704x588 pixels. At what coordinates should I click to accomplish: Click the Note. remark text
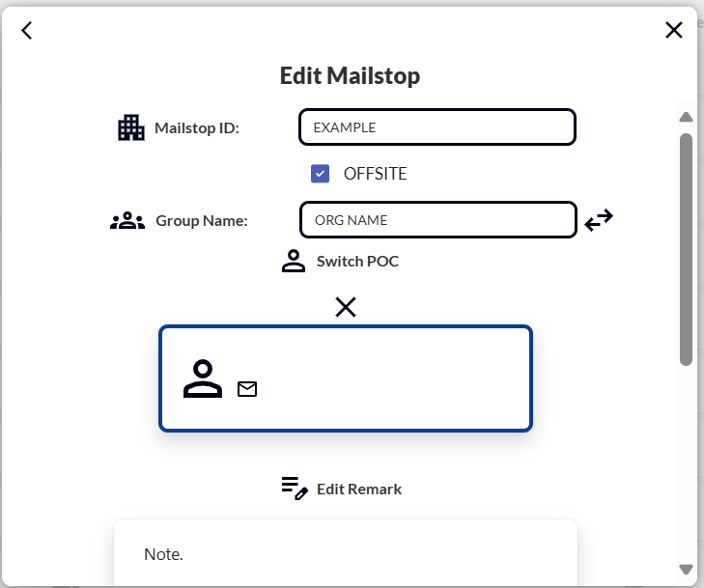(163, 555)
